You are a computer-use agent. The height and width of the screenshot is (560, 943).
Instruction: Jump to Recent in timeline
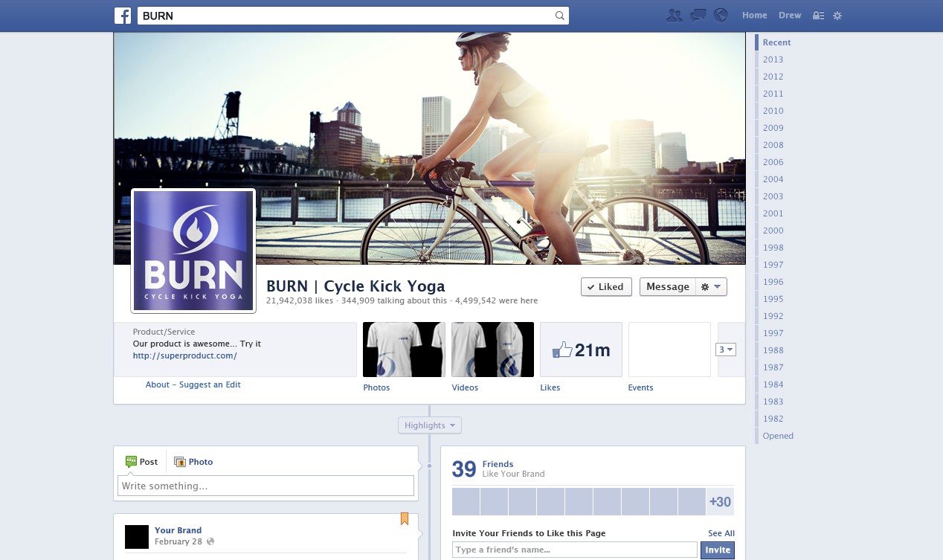[x=776, y=42]
